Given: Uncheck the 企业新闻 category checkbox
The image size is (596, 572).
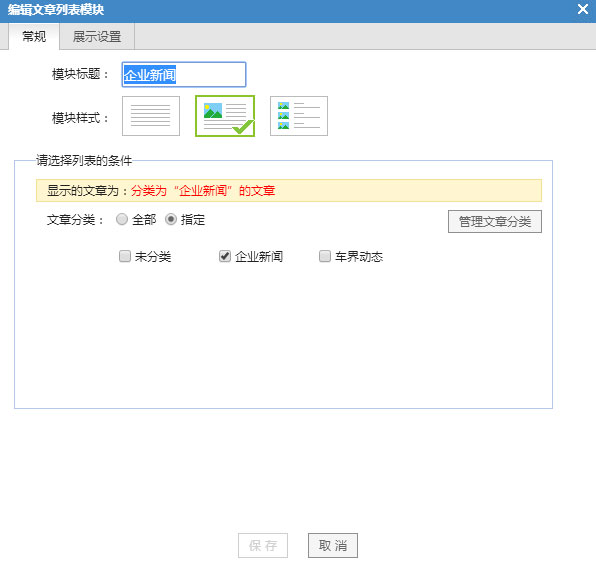Looking at the screenshot, I should [225, 256].
